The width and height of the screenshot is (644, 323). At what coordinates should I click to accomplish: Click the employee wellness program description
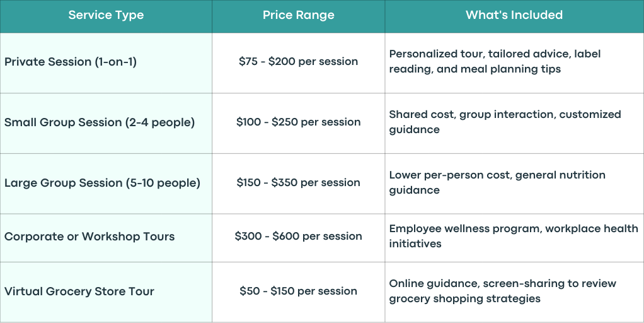pyautogui.click(x=514, y=237)
